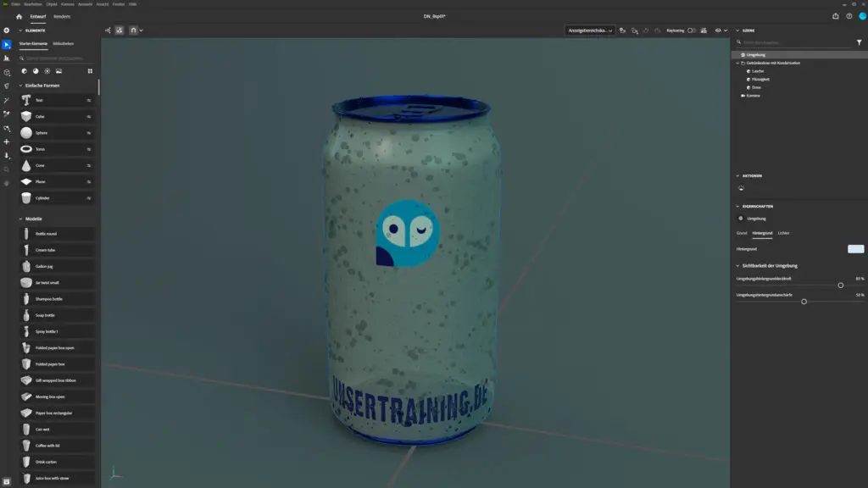Collapse the Szene panel
This screenshot has width=868, height=488.
(x=737, y=30)
